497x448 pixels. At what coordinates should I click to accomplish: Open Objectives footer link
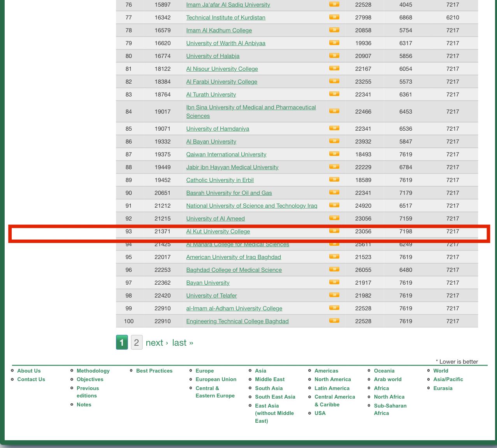pos(90,379)
